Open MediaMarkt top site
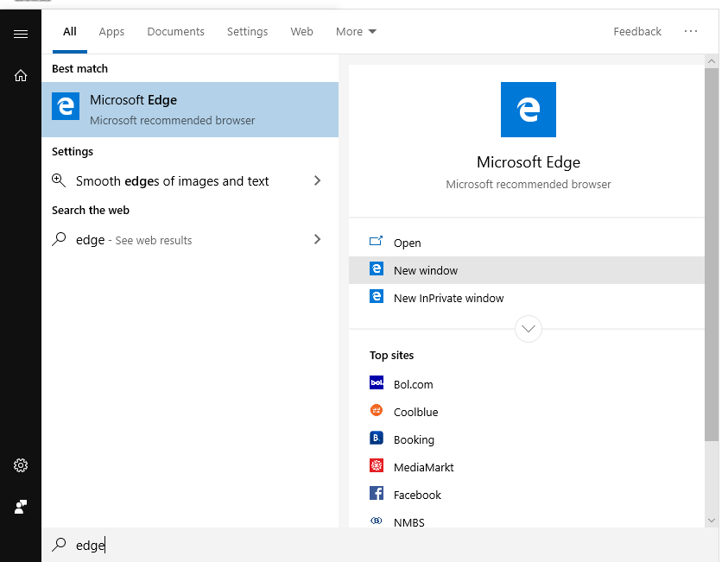728x562 pixels. (x=527, y=467)
